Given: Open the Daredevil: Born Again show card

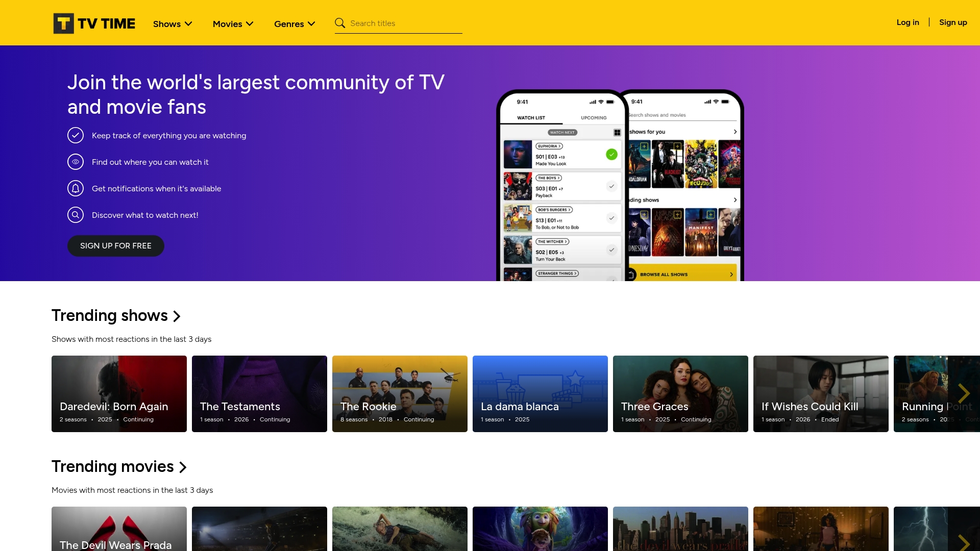Looking at the screenshot, I should coord(119,394).
